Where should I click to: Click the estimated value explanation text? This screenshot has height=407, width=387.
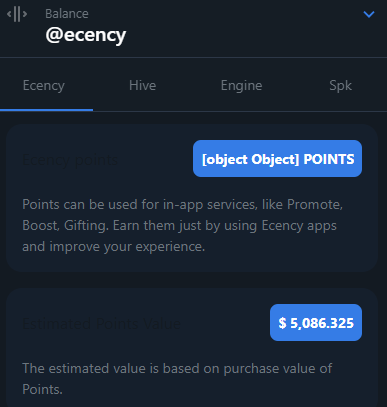(x=177, y=379)
